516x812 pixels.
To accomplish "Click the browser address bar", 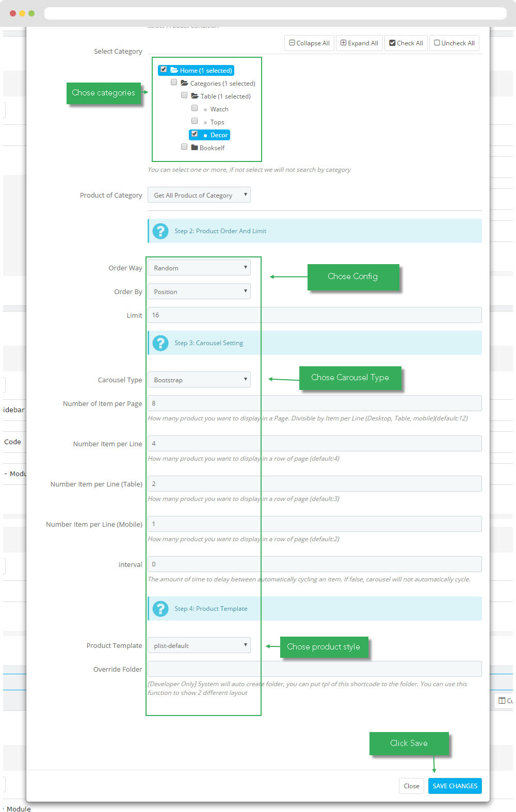I will 276,13.
